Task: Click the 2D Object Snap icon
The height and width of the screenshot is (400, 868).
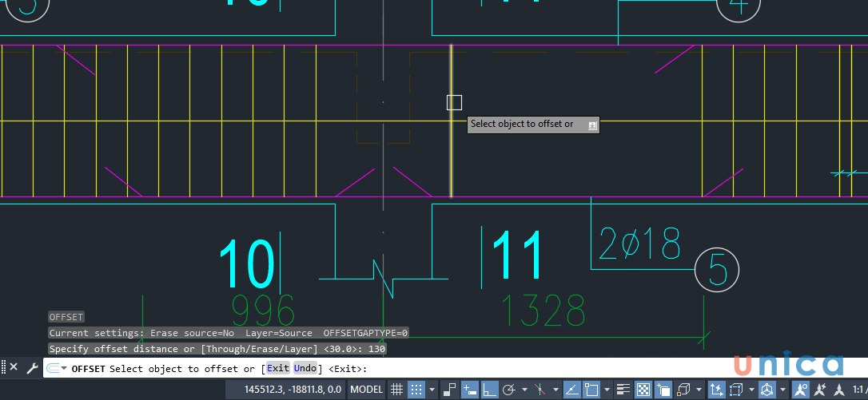Action: click(592, 390)
